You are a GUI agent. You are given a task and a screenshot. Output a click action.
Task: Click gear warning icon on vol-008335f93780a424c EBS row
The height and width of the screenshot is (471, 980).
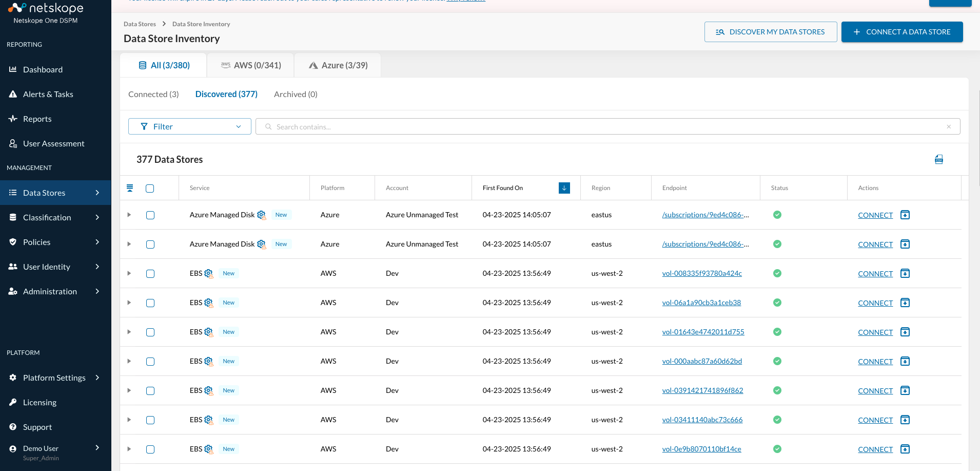pyautogui.click(x=209, y=274)
